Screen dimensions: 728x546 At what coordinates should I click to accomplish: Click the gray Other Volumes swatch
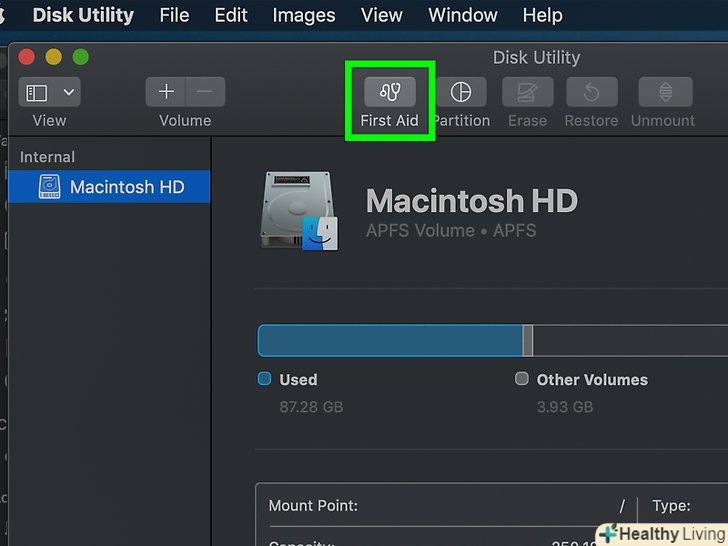click(522, 378)
